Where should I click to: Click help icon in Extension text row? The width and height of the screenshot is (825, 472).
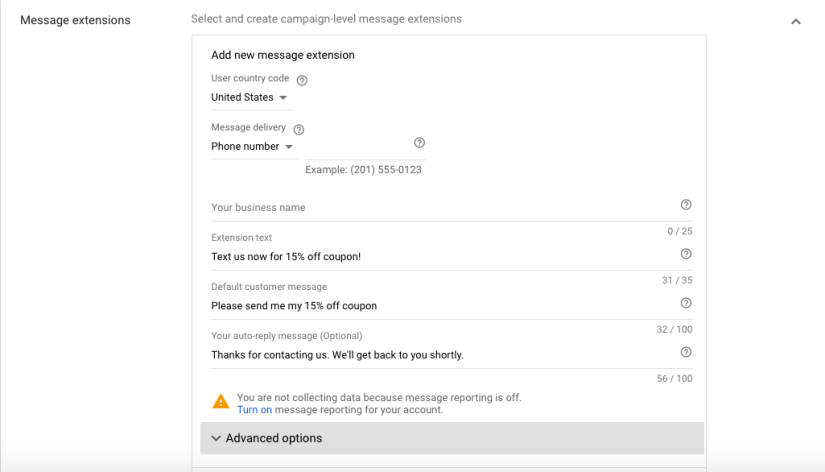[686, 254]
